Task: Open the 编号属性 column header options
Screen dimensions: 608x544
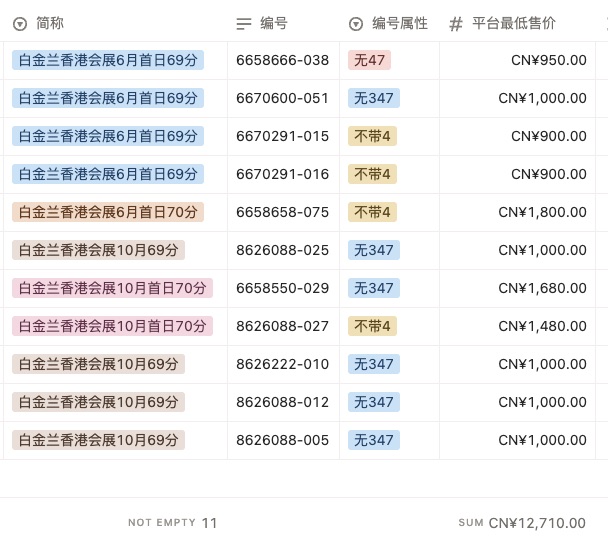Action: tap(399, 23)
